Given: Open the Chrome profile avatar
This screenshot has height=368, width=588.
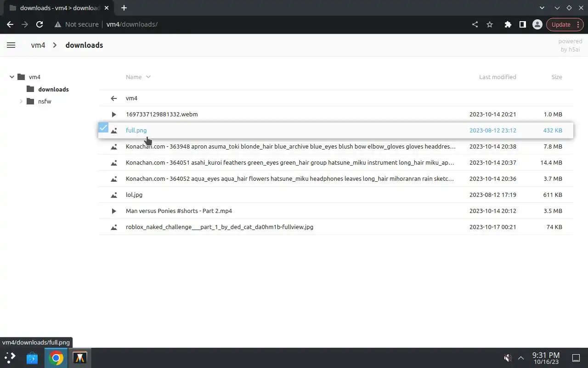Looking at the screenshot, I should 537,24.
